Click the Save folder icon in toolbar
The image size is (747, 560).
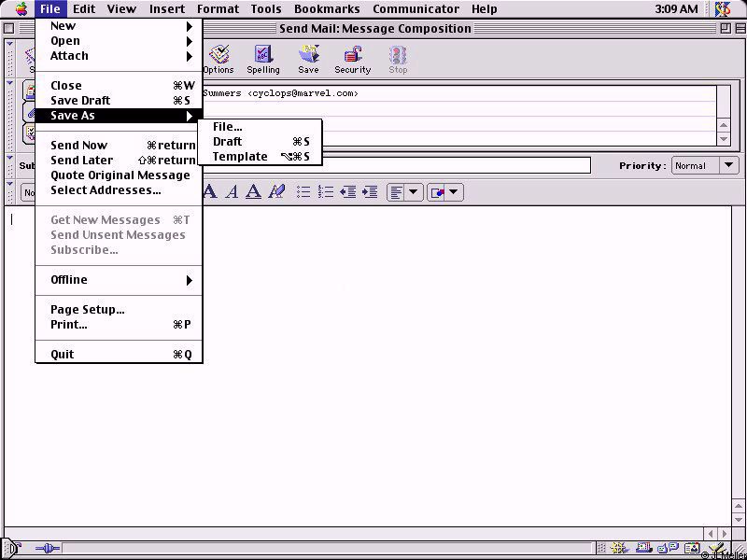click(x=308, y=60)
